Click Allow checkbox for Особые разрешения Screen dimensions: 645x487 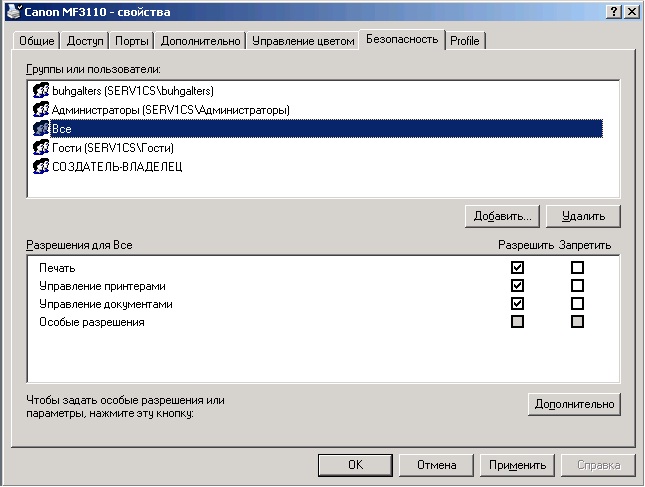(x=517, y=322)
